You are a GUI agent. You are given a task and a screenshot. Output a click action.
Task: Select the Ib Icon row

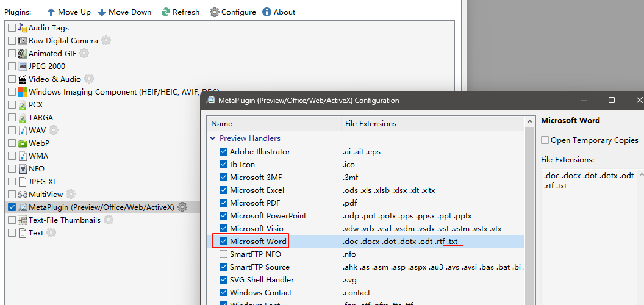pos(367,165)
